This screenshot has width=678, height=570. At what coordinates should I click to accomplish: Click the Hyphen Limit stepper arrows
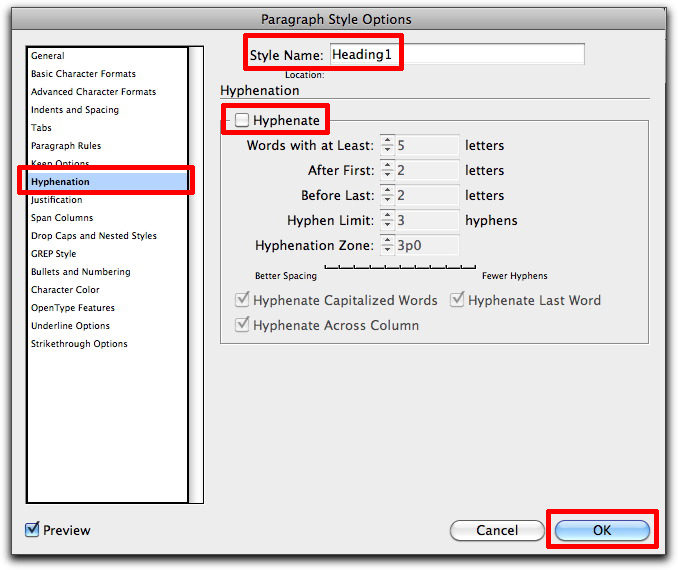coord(387,220)
